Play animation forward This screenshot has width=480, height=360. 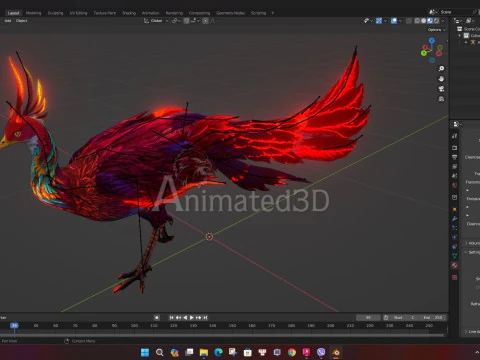[x=192, y=318]
